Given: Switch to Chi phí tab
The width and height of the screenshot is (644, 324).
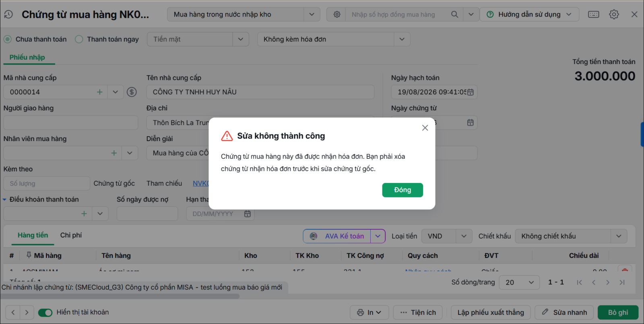Looking at the screenshot, I should click(71, 235).
